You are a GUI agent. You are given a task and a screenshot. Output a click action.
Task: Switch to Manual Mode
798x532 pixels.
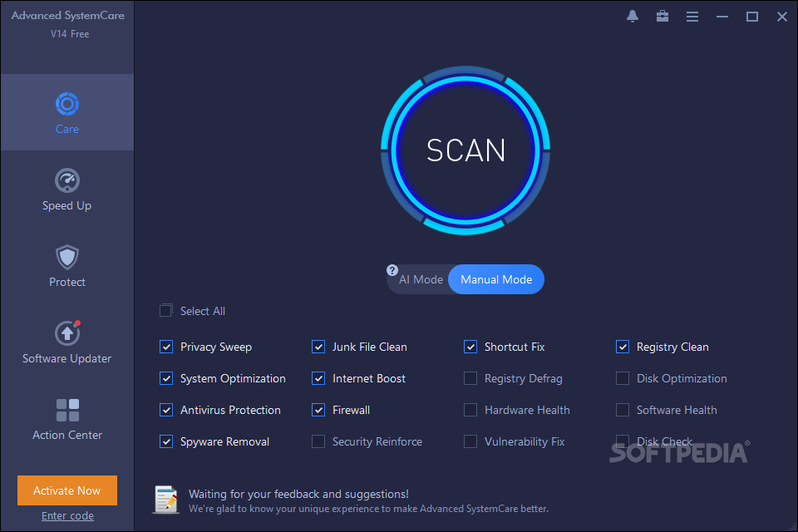tap(496, 279)
